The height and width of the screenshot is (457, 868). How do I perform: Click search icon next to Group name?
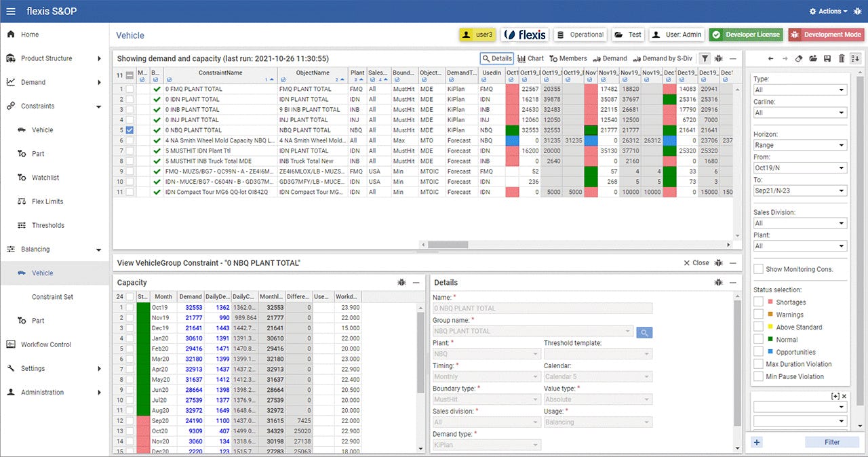(x=644, y=332)
